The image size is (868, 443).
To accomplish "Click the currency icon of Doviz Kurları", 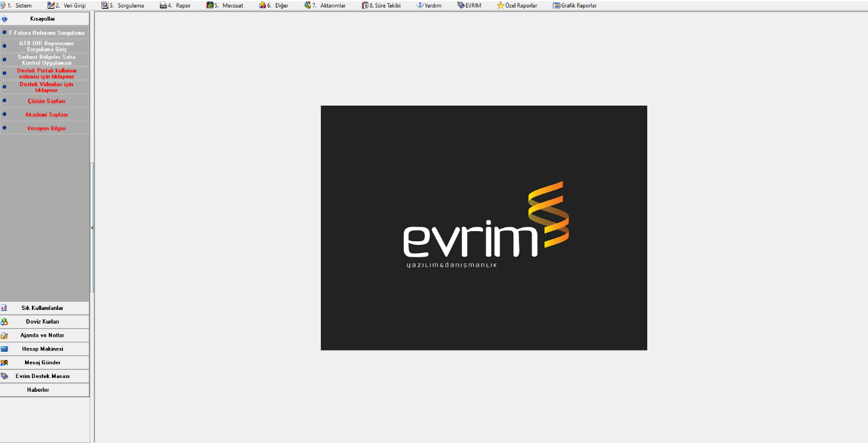I will 4,322.
